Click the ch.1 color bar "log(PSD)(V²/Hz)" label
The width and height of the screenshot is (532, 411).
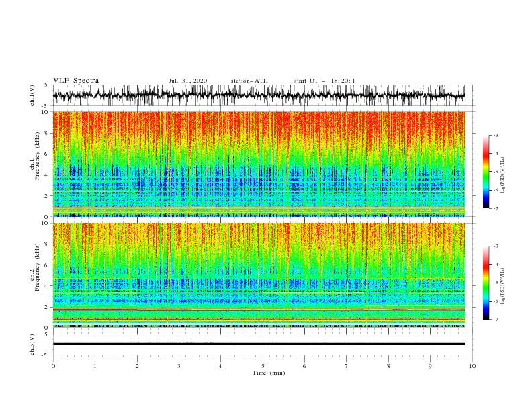pos(502,175)
